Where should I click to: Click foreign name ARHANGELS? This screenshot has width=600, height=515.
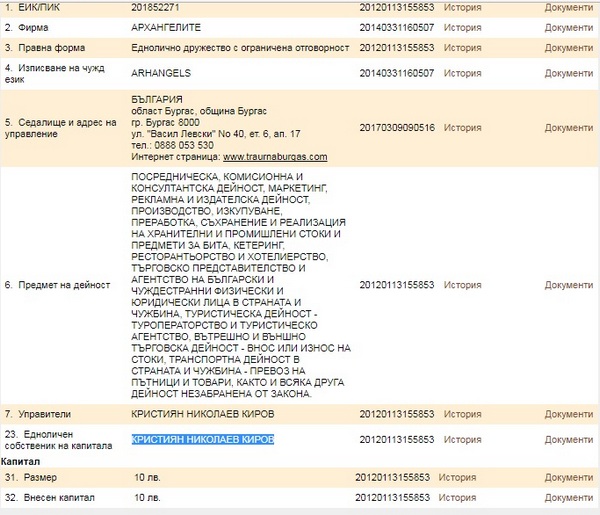161,73
